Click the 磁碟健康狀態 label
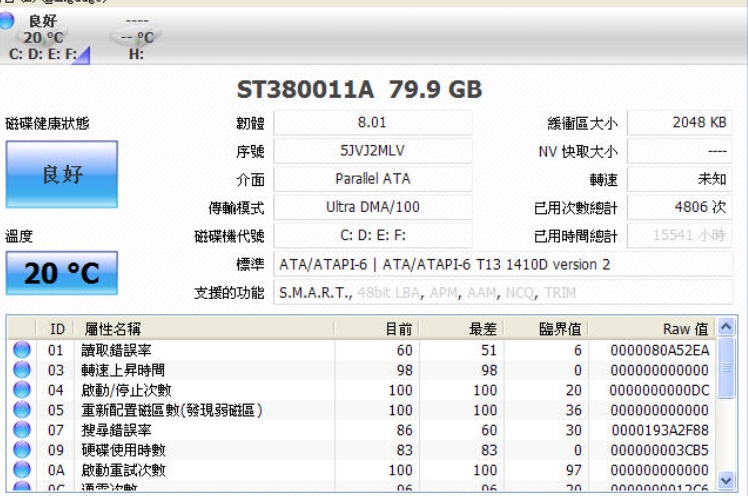 [47, 124]
